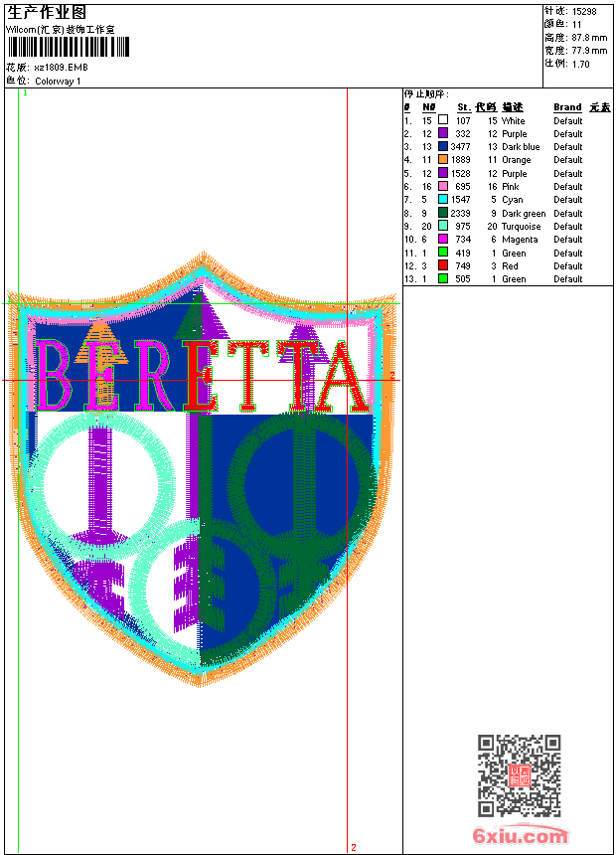Click the stitch count '1889' in Orange row
Image resolution: width=616 pixels, height=855 pixels.
(460, 160)
